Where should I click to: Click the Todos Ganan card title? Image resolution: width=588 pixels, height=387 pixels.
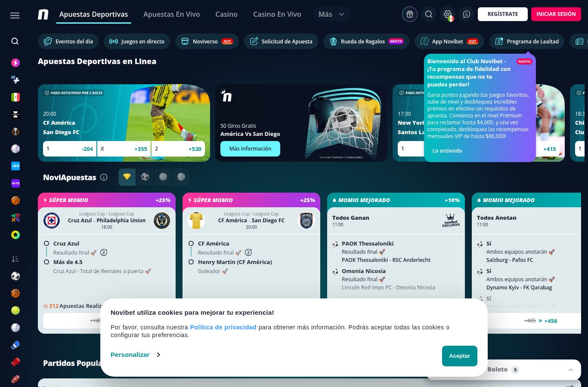tap(351, 218)
